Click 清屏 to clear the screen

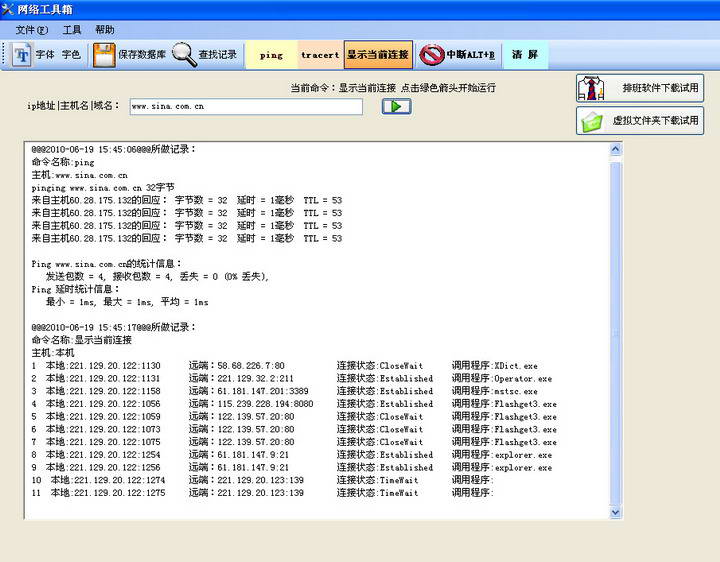(525, 55)
